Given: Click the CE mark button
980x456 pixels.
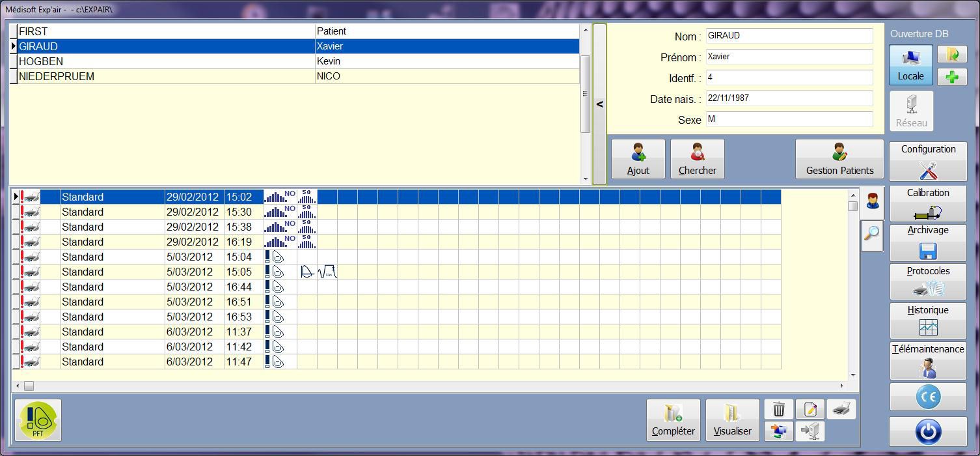Looking at the screenshot, I should coord(928,397).
